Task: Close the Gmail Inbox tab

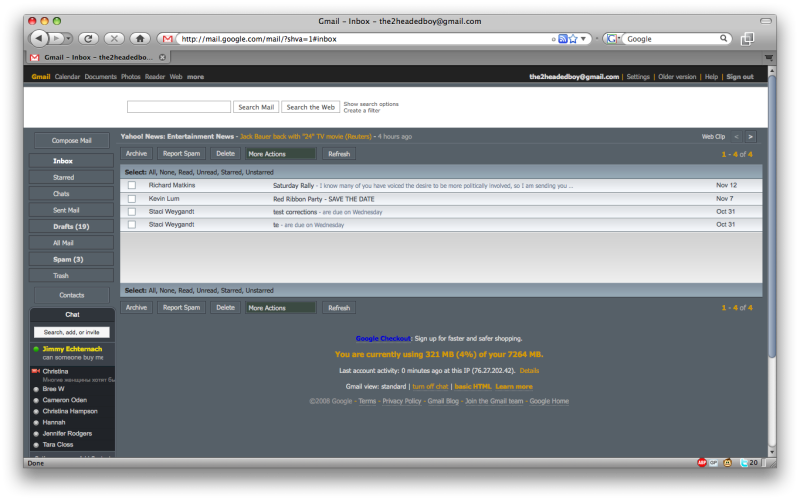Action: tap(162, 57)
